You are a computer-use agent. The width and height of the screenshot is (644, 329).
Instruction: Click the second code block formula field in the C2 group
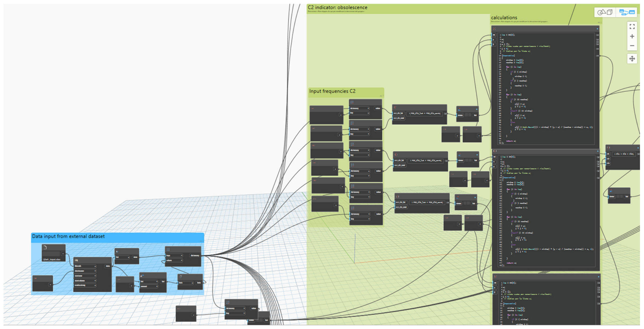point(426,161)
